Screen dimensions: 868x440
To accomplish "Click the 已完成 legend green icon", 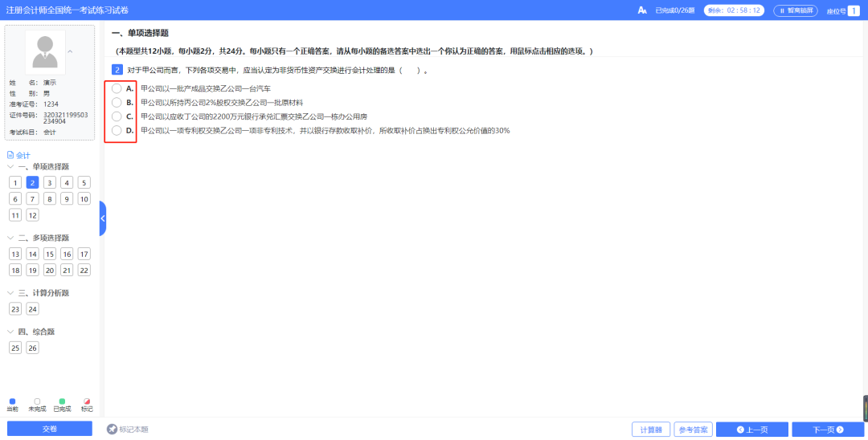I will pyautogui.click(x=62, y=401).
